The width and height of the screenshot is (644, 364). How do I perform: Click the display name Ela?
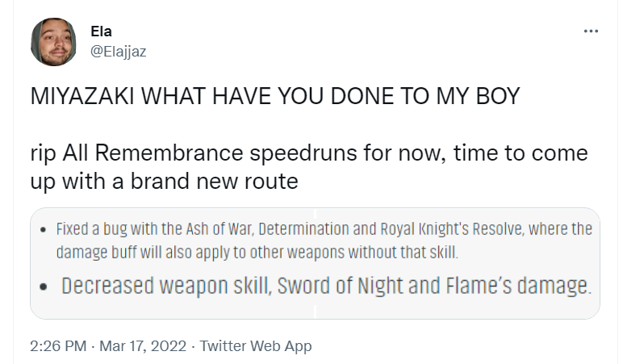click(101, 31)
